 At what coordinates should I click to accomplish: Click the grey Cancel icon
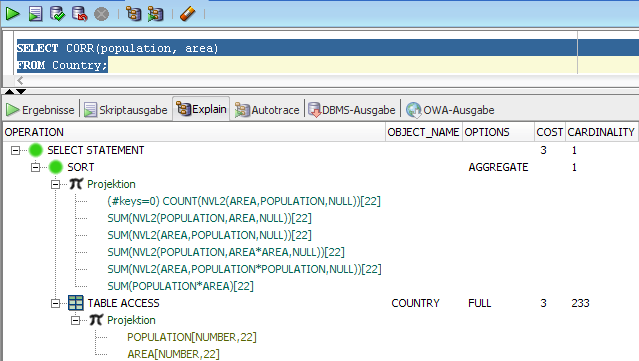pyautogui.click(x=101, y=14)
